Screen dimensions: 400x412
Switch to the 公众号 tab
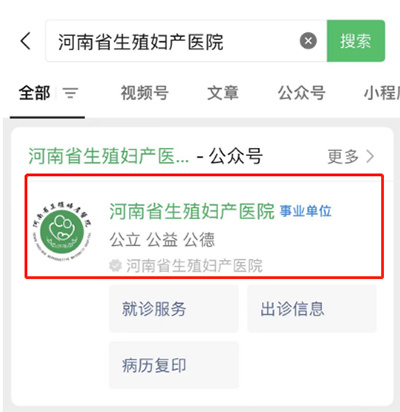point(302,93)
